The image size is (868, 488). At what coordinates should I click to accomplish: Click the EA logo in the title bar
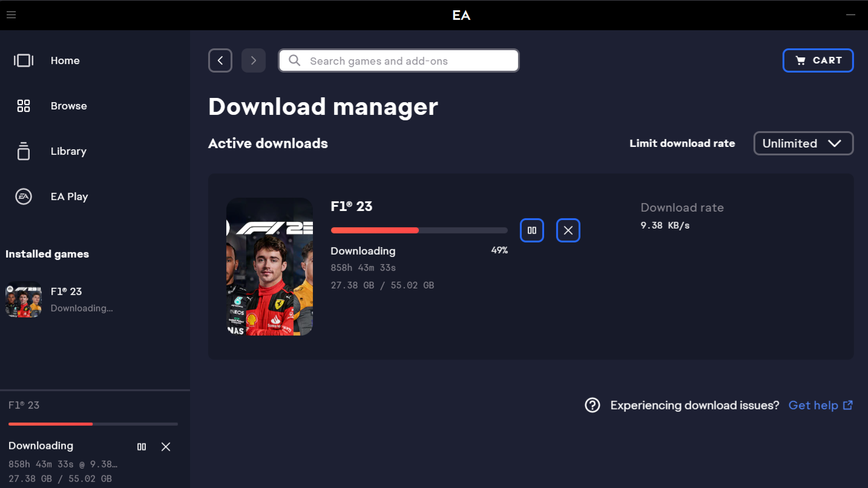(x=461, y=15)
